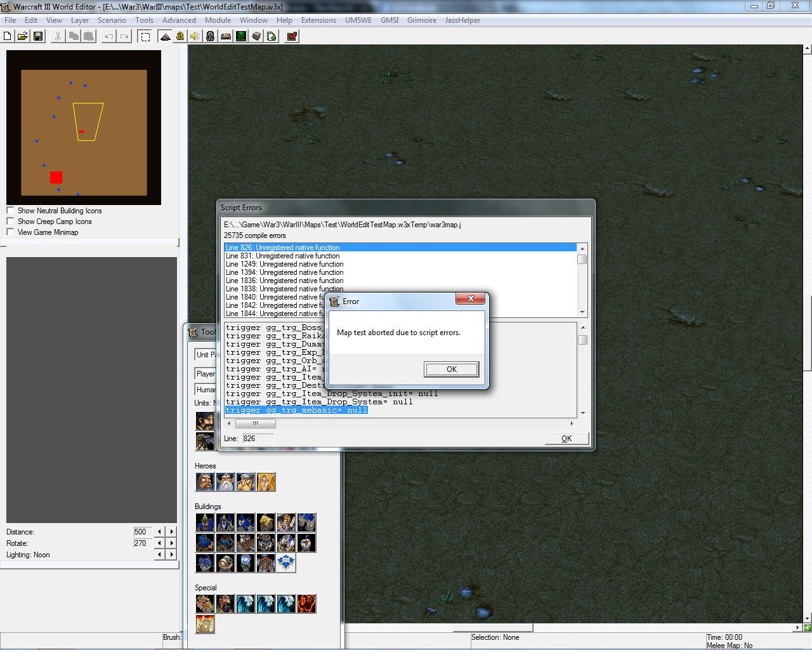The image size is (812, 650).
Task: Open the Trigger Editor 'a' icon
Action: (x=180, y=36)
